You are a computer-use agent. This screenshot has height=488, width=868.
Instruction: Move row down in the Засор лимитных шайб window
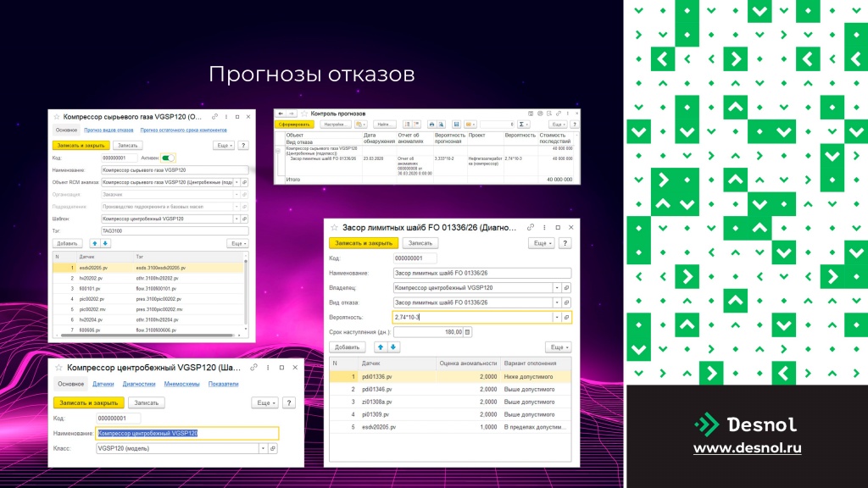[x=393, y=347]
